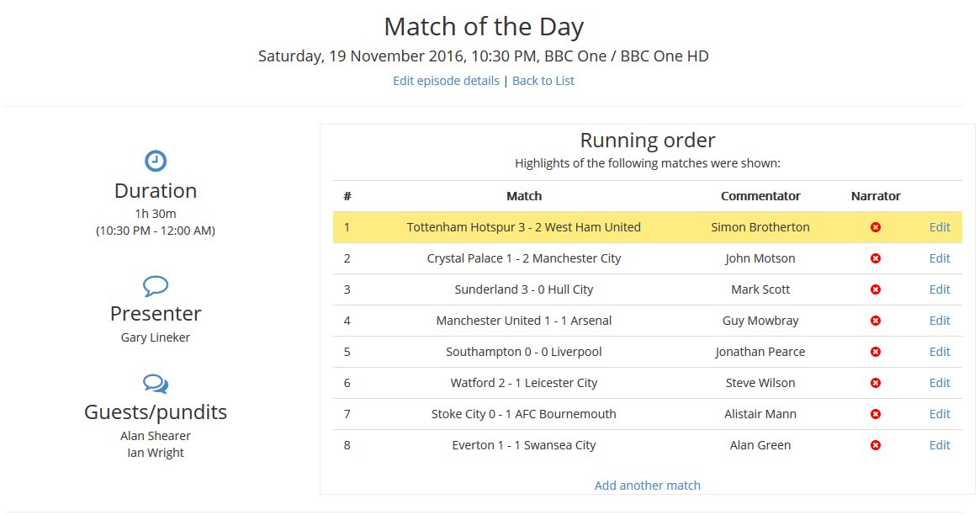Click red narrator icon for Manchester United match
The image size is (980, 515).
pyautogui.click(x=876, y=321)
